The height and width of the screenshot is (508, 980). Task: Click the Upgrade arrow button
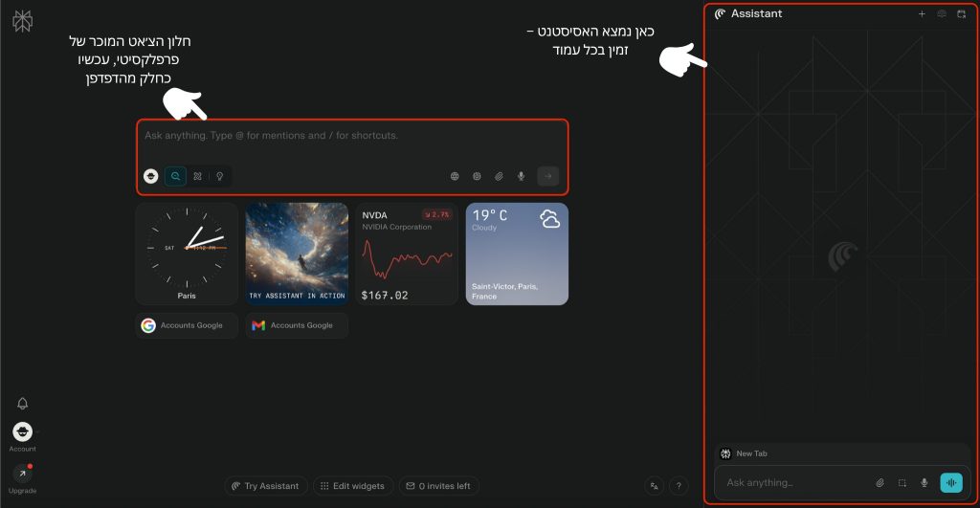coord(22,474)
